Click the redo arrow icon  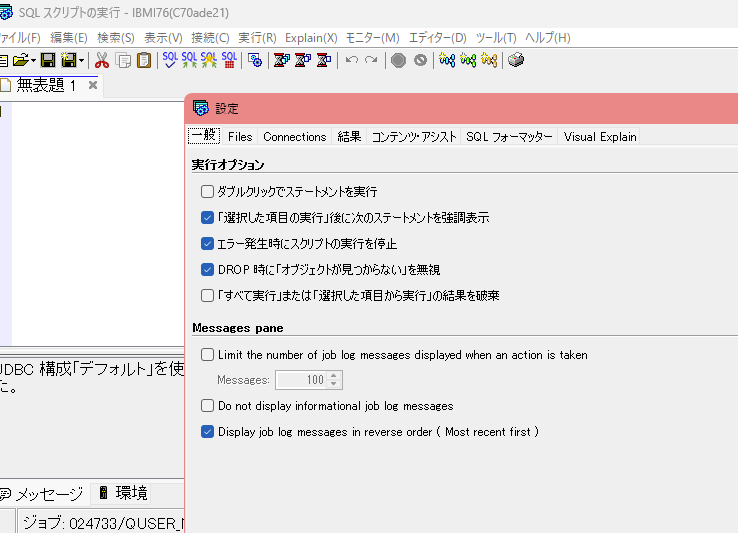pyautogui.click(x=371, y=60)
